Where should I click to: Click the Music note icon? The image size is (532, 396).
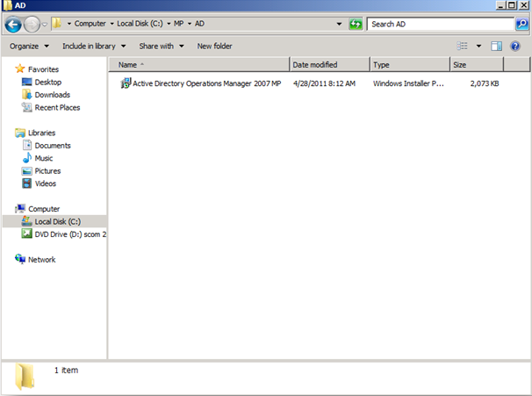[27, 158]
